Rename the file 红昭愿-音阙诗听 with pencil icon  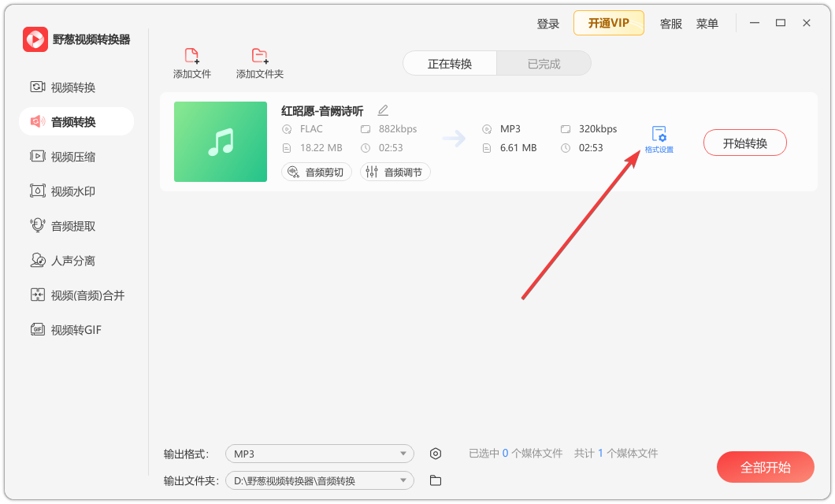click(x=383, y=110)
